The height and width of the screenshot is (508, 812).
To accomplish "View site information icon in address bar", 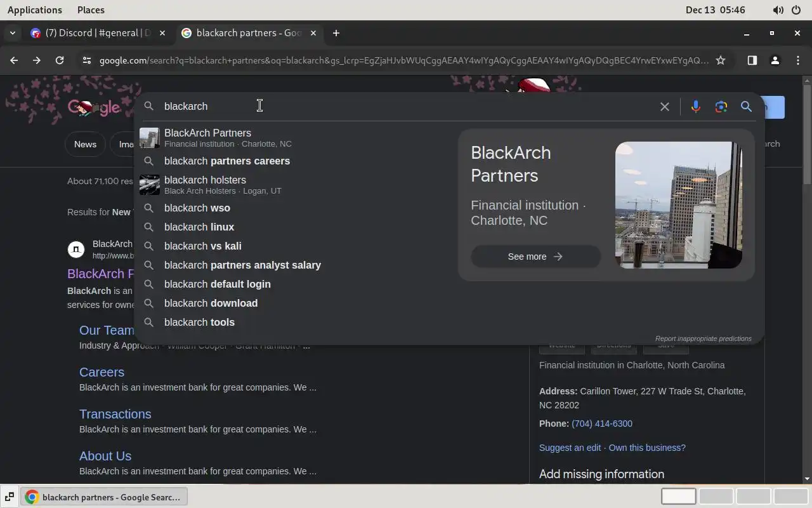I will (x=87, y=60).
